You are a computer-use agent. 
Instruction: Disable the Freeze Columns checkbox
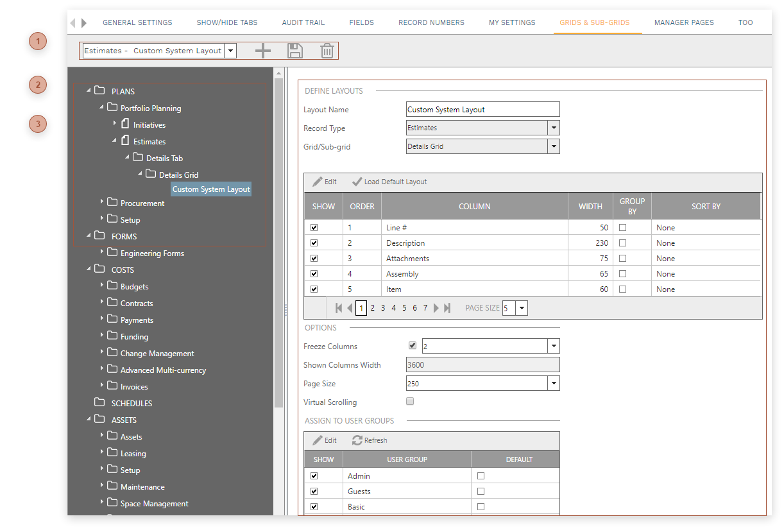tap(412, 345)
